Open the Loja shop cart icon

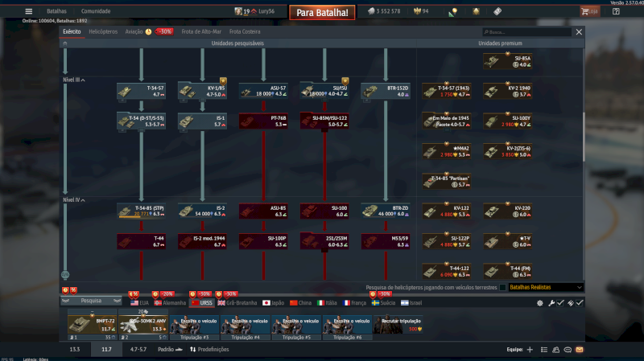[x=589, y=11]
